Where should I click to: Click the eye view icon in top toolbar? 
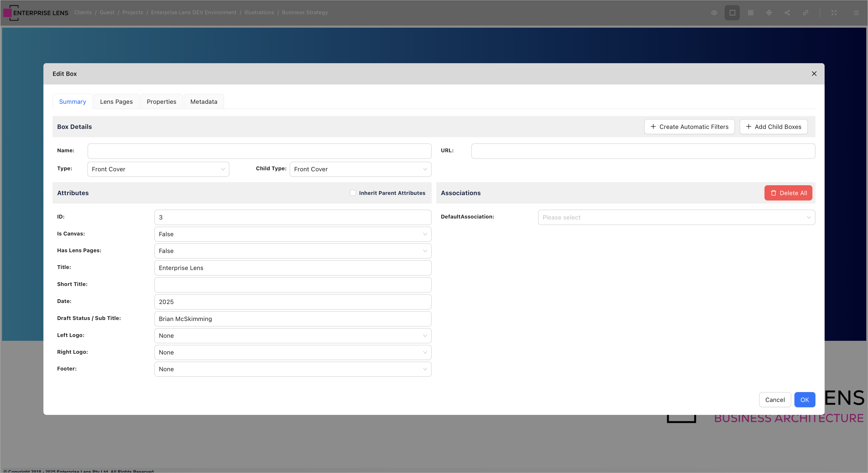point(714,13)
